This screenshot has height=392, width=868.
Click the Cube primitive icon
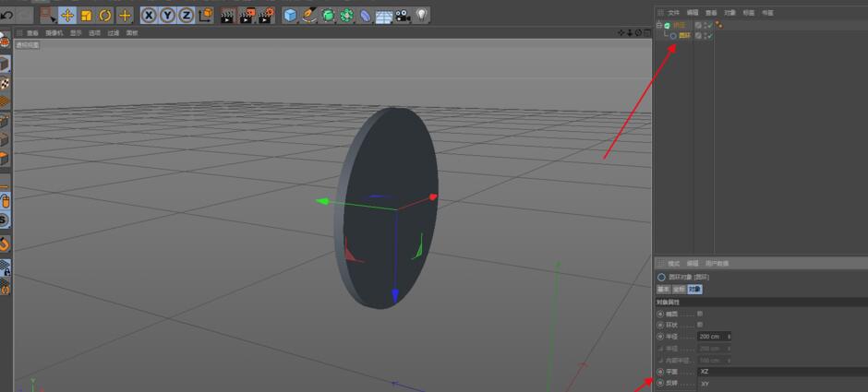tap(290, 15)
